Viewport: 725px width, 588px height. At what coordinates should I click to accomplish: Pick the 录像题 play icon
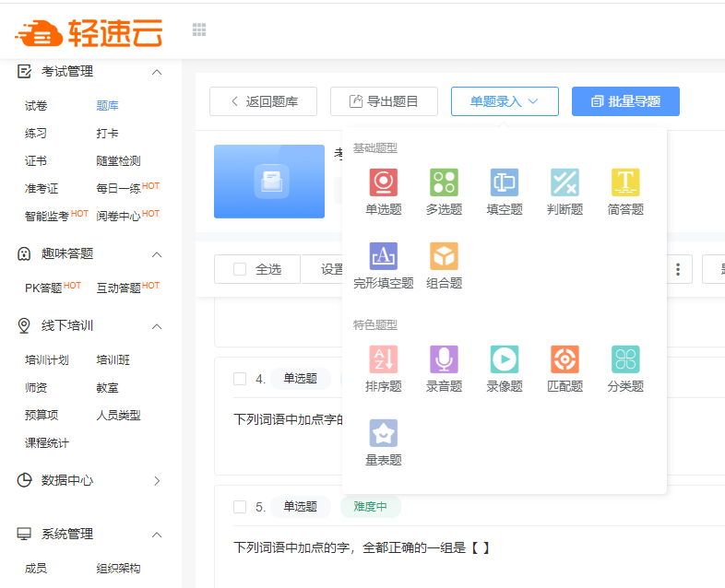[505, 359]
